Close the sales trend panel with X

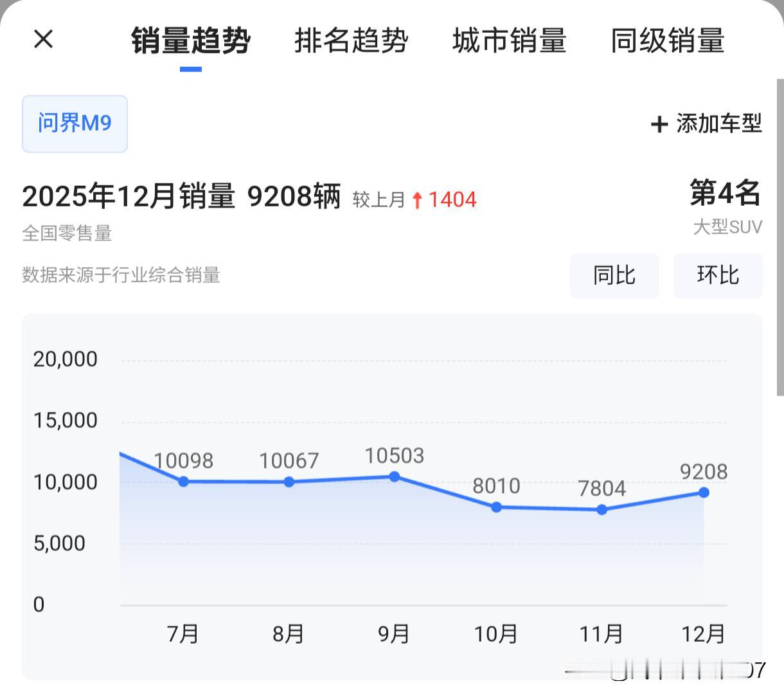(x=43, y=39)
